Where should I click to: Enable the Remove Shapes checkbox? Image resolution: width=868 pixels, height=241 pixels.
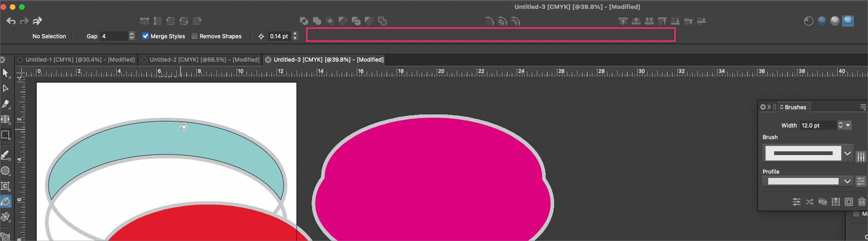194,36
